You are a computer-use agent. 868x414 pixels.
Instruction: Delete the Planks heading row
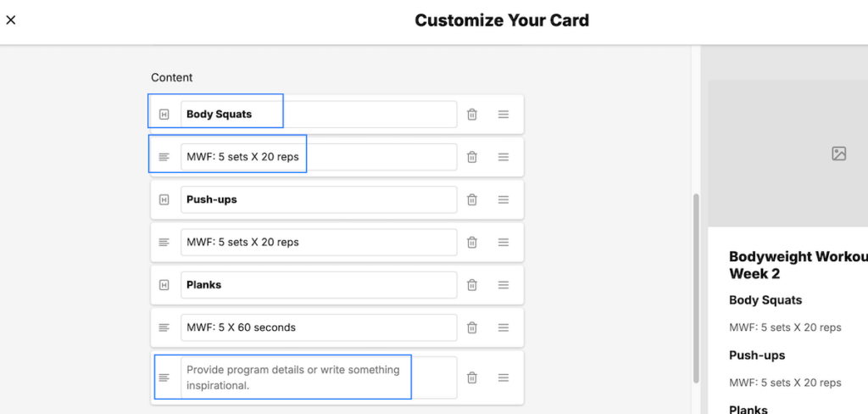472,284
